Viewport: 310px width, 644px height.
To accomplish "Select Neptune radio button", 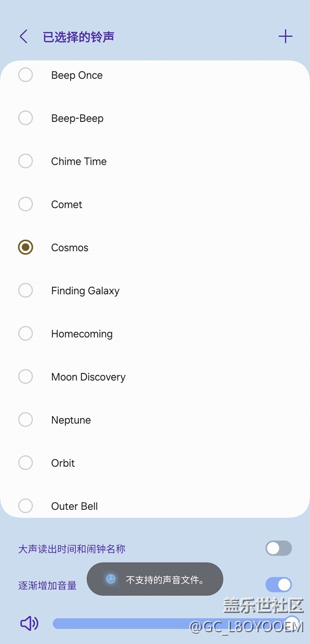I will pos(25,420).
